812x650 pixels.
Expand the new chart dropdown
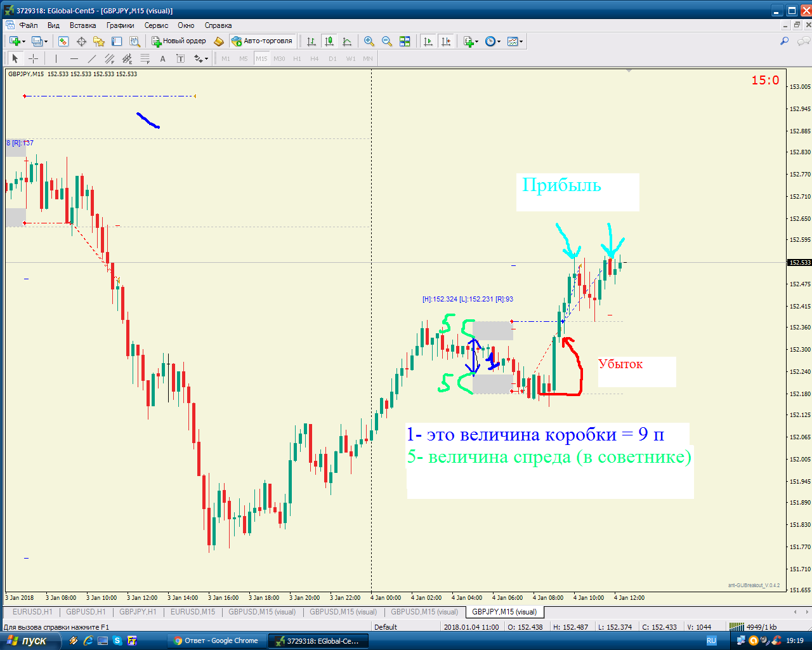(x=24, y=41)
